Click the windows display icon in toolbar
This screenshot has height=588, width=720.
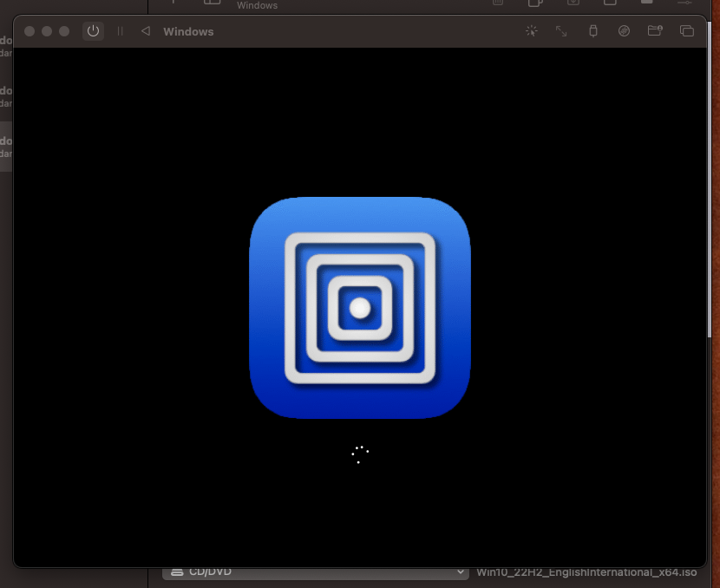tap(686, 30)
